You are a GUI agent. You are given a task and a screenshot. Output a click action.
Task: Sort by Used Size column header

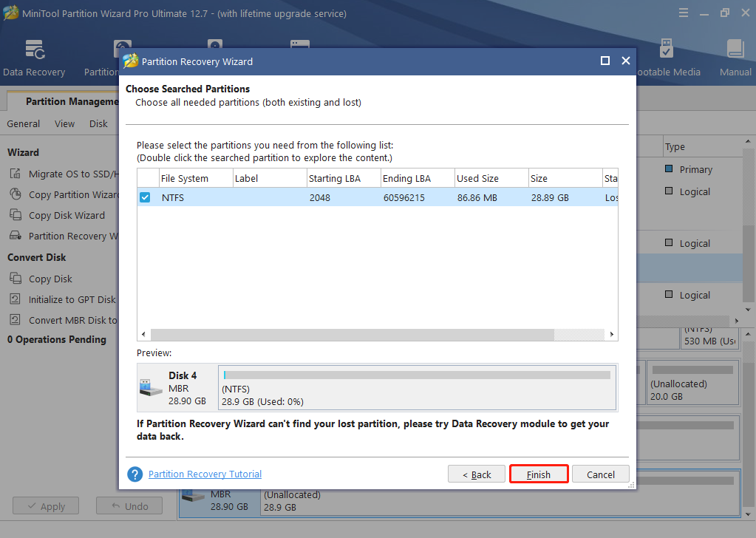[x=491, y=178]
